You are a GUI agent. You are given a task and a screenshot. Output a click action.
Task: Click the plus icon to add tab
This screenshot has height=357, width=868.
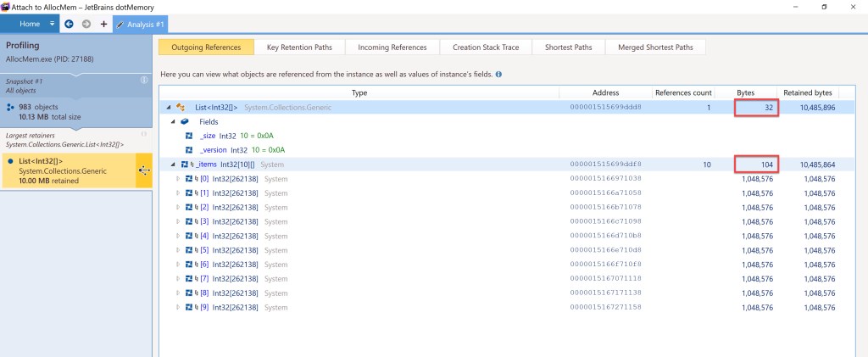tap(103, 24)
